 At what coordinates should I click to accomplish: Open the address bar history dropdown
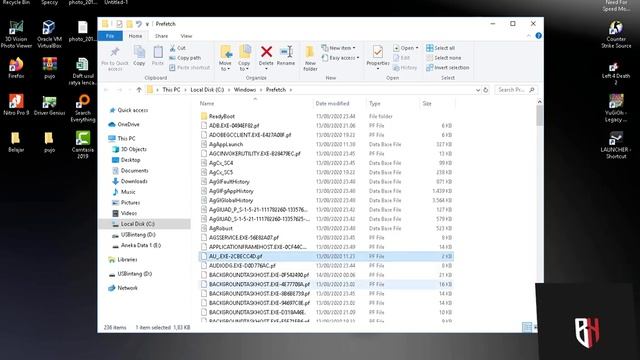(x=478, y=90)
